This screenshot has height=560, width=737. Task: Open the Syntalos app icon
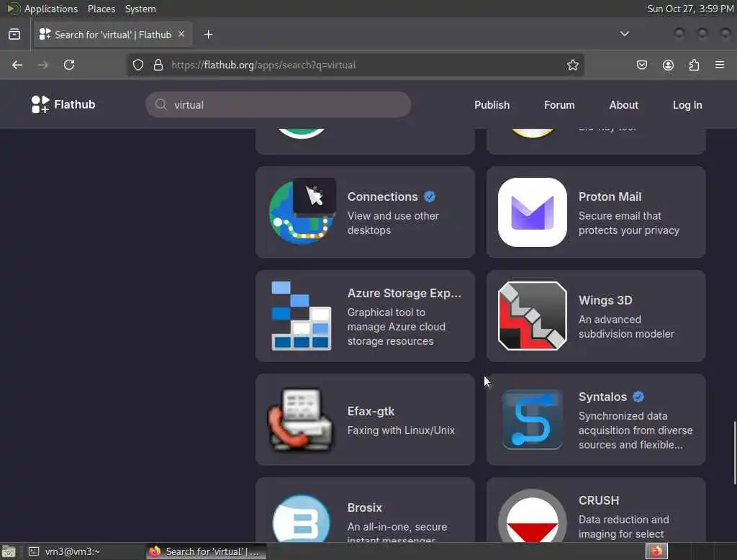[532, 420]
